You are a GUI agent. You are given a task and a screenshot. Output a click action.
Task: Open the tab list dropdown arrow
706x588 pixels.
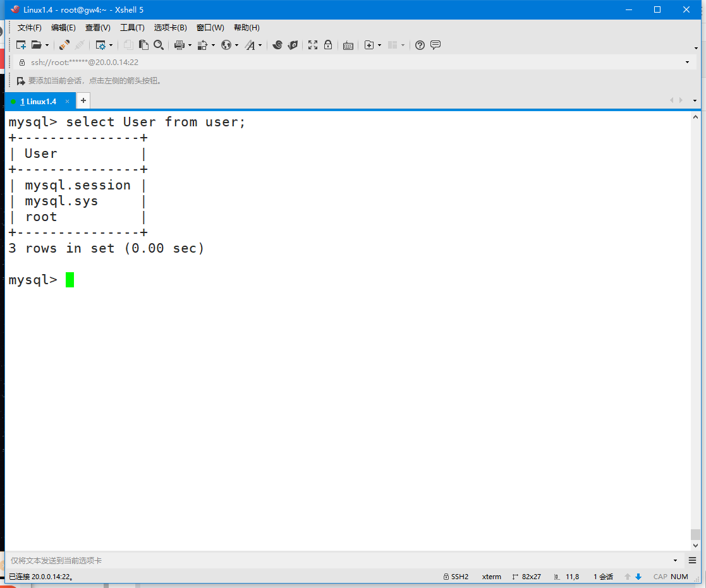point(695,101)
